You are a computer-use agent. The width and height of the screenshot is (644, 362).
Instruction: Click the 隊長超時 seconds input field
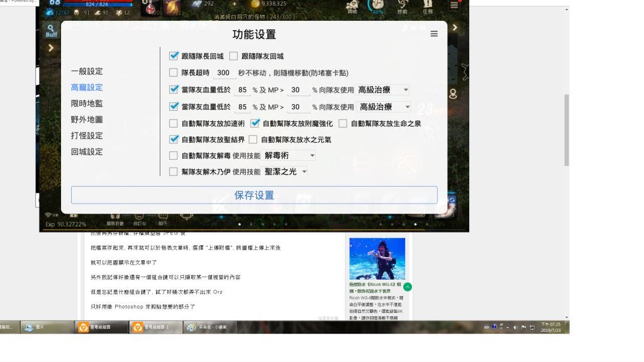click(x=223, y=73)
